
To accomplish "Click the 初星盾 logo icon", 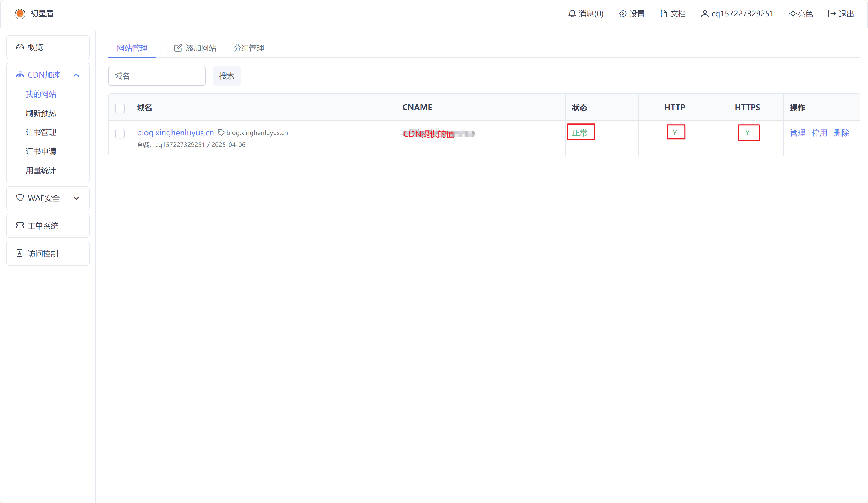I will [20, 14].
